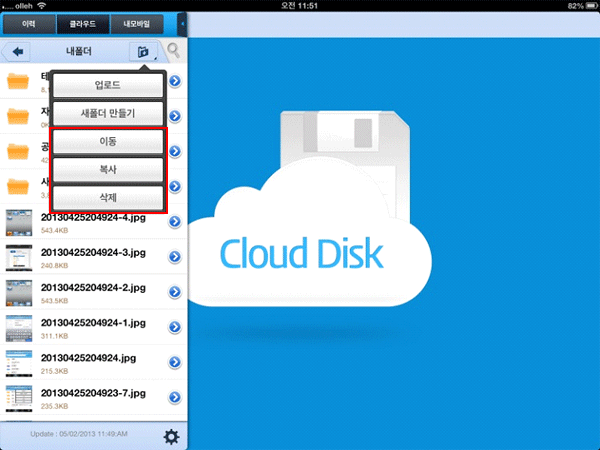Open the third folder icon in list

coord(18,151)
